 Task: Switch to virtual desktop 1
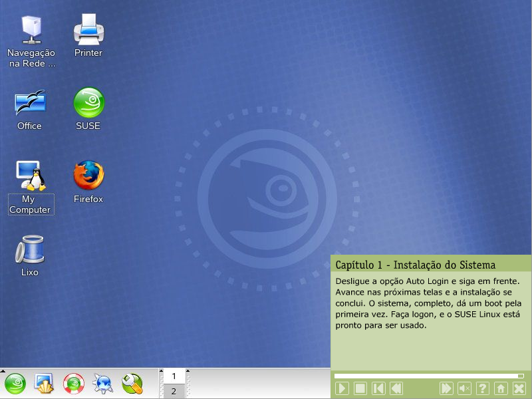[x=174, y=376]
